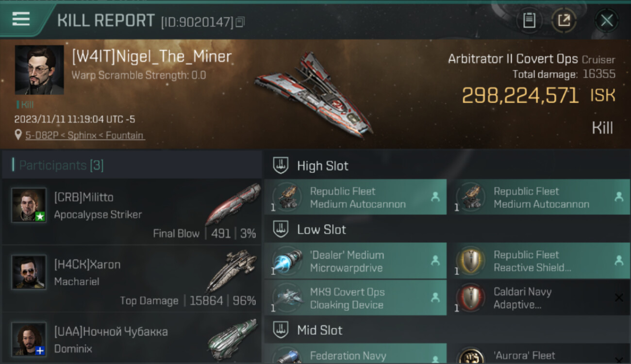The height and width of the screenshot is (364, 631).
Task: Open the hamburger menu icon
Action: (21, 19)
